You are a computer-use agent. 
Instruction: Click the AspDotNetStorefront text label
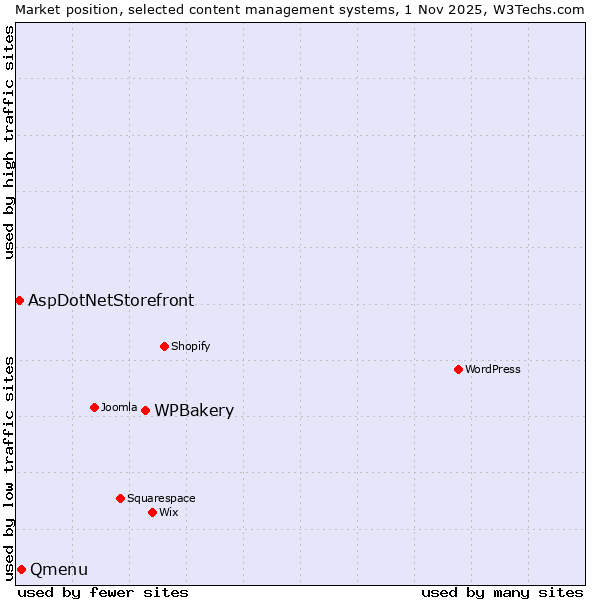pos(111,300)
